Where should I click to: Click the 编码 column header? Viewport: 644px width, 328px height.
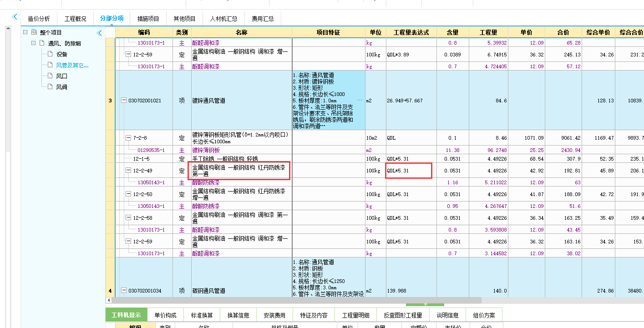click(144, 32)
